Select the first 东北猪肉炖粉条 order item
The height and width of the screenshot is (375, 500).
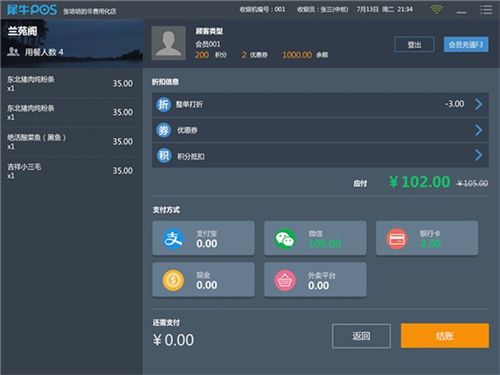point(71,83)
